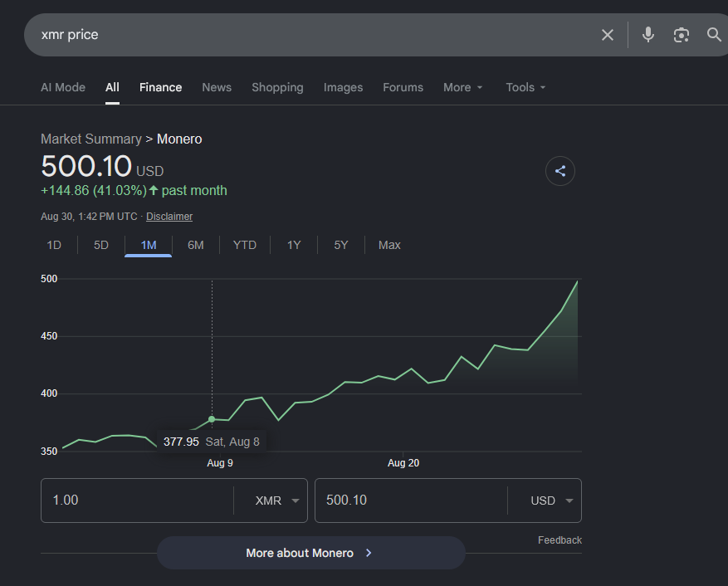Screen dimensions: 728x586
Task: Click the Market Summary breadcrumb
Action: tap(91, 139)
